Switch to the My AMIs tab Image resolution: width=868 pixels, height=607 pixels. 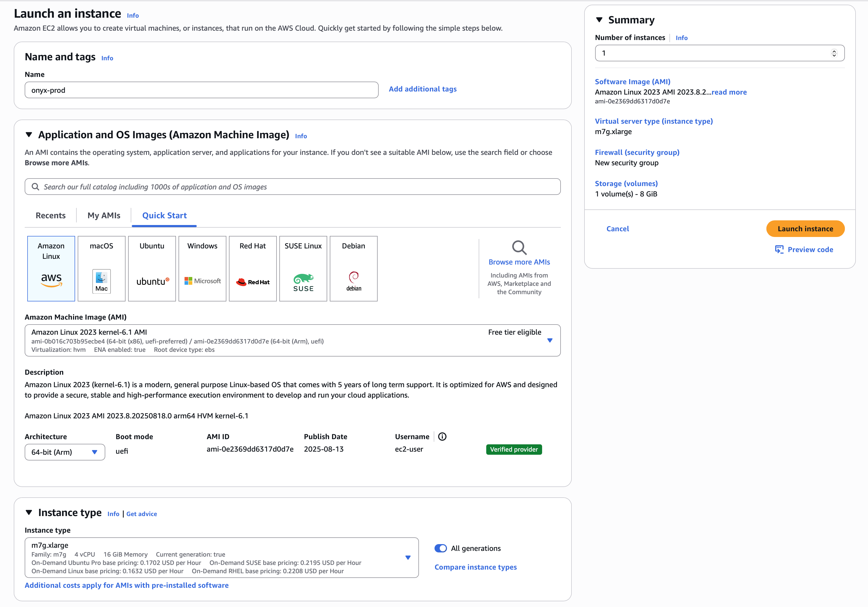[103, 215]
